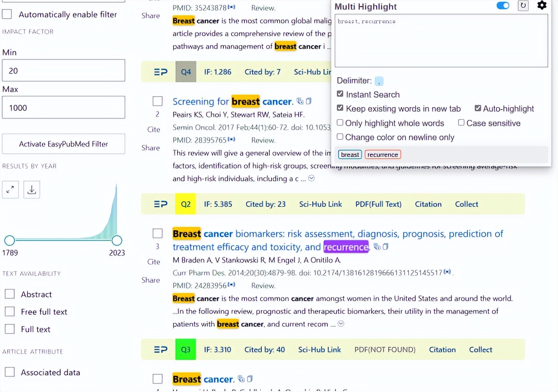The height and width of the screenshot is (392, 558).
Task: Click 'Cited by: 23' link
Action: pos(266,204)
